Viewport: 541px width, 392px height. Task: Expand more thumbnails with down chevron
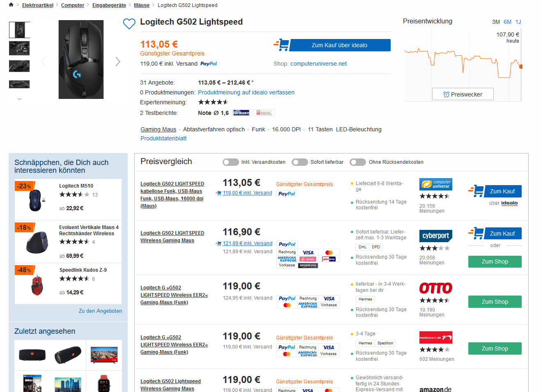[19, 99]
